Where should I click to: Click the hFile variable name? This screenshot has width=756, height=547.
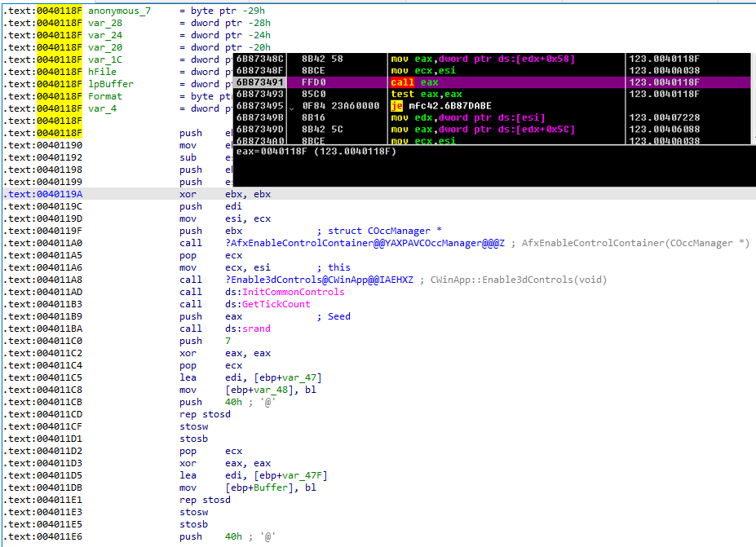pos(102,72)
